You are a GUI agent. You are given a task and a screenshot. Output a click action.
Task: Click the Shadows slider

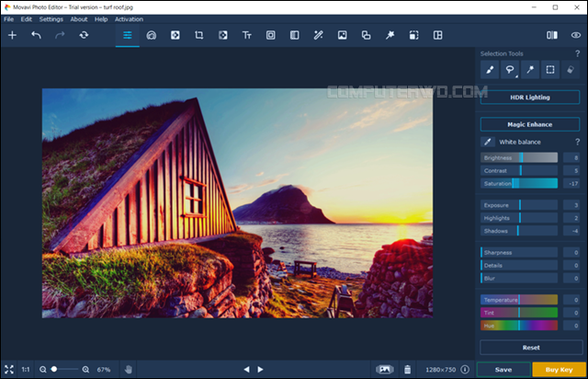pos(519,231)
